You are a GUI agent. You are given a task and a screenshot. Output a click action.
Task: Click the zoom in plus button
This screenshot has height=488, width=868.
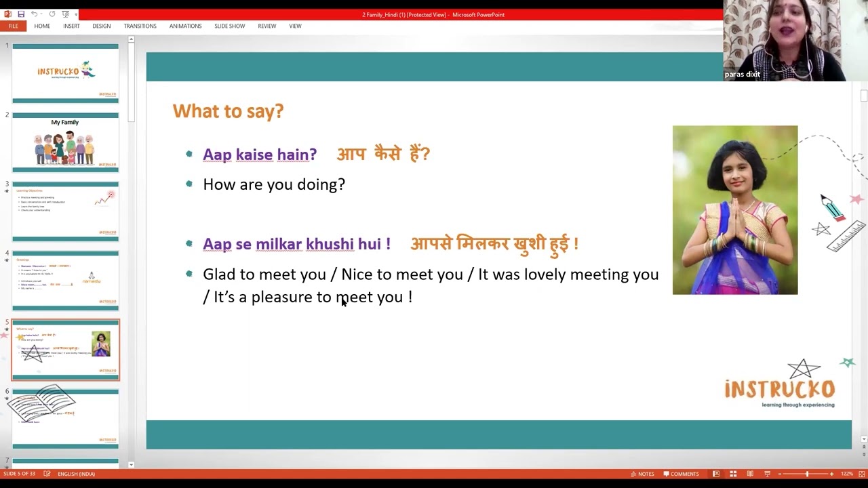coord(832,474)
